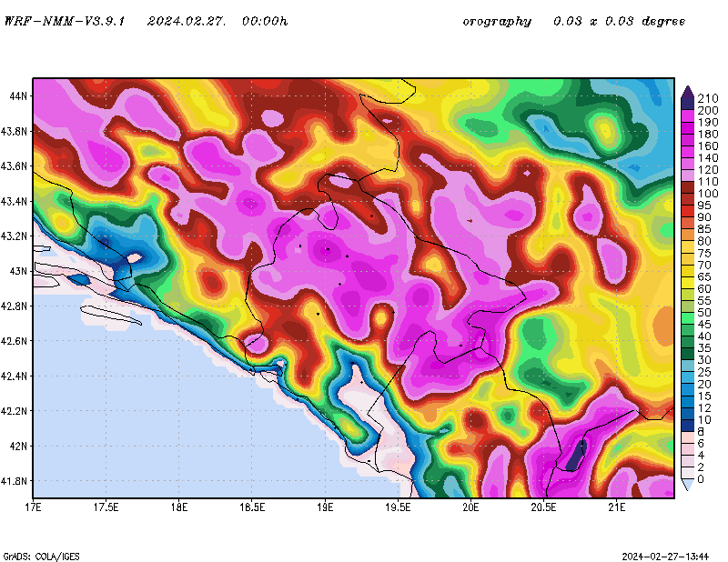Click the 21E longitude axis label
This screenshot has width=728, height=562.
click(x=616, y=507)
